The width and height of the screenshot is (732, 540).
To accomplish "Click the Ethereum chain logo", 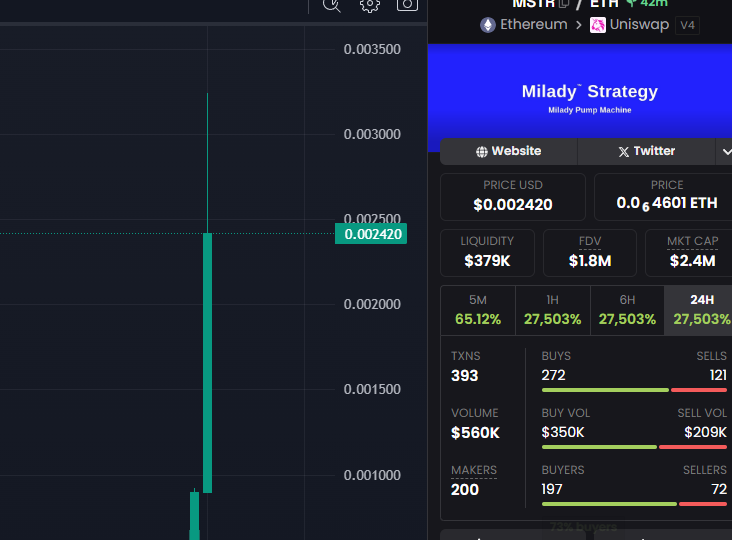I will point(488,25).
